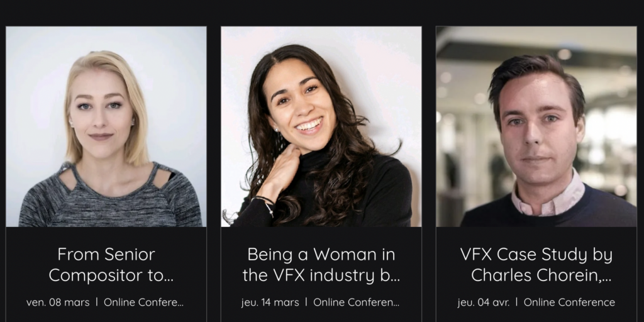Open the "Being a Woman in" title line
This screenshot has height=322, width=644.
pos(321,255)
